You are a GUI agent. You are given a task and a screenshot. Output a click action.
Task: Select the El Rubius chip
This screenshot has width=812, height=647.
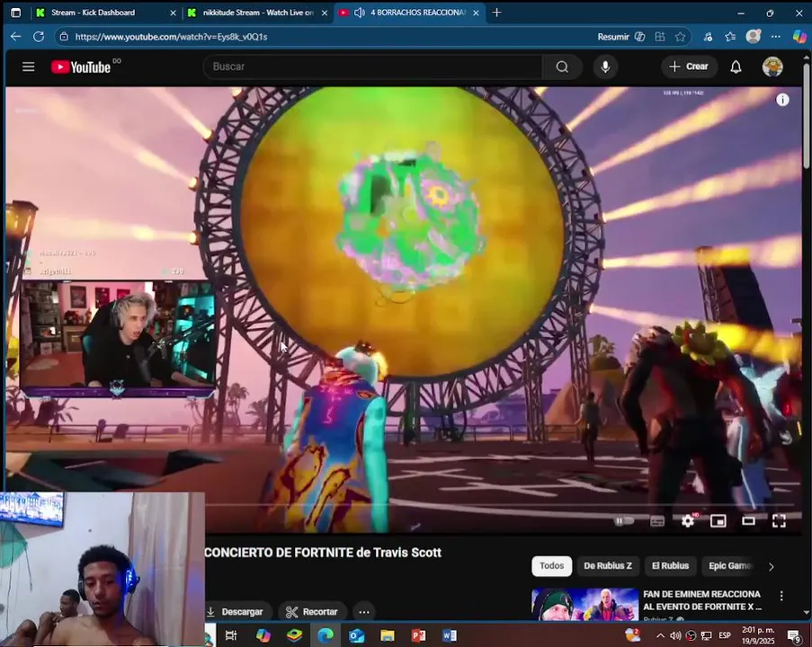[670, 566]
